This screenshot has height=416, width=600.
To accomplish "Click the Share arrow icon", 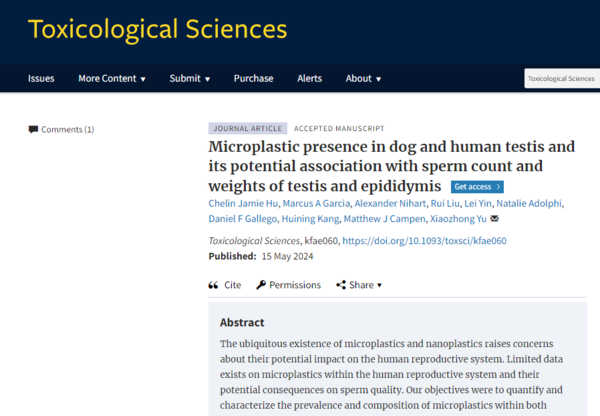I will [x=340, y=285].
